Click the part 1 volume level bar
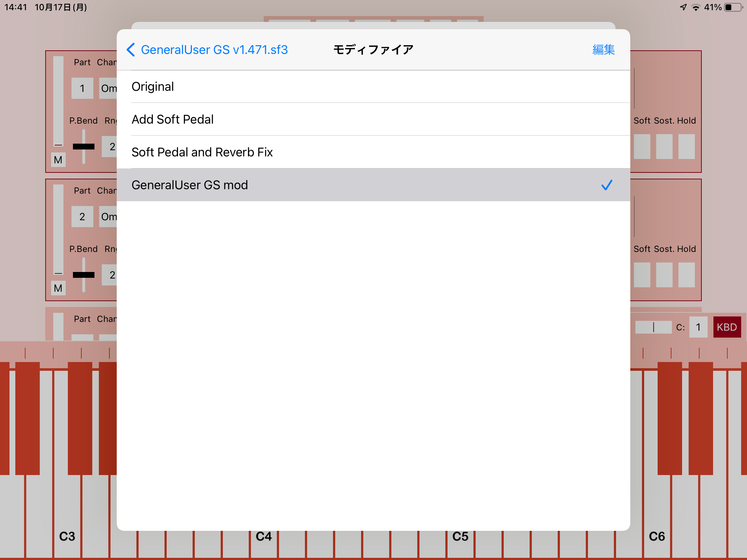Image resolution: width=747 pixels, height=560 pixels. (58, 101)
